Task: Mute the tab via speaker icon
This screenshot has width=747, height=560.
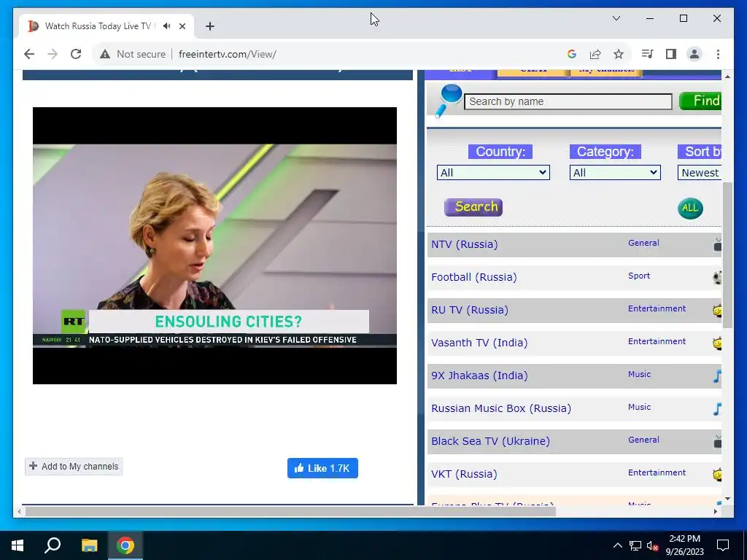Action: (x=166, y=26)
